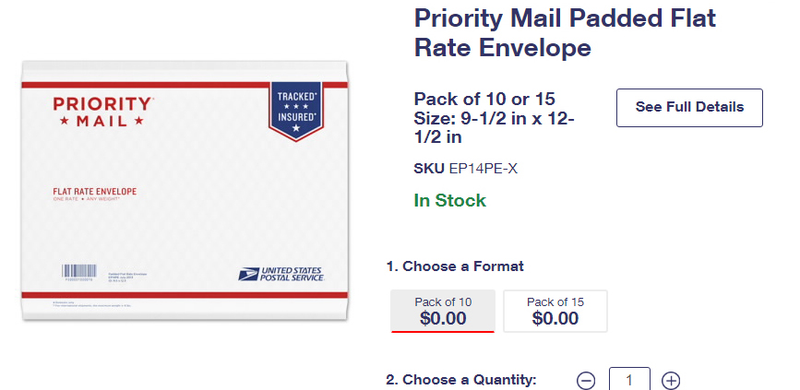Focus the quantity input field

pos(630,379)
